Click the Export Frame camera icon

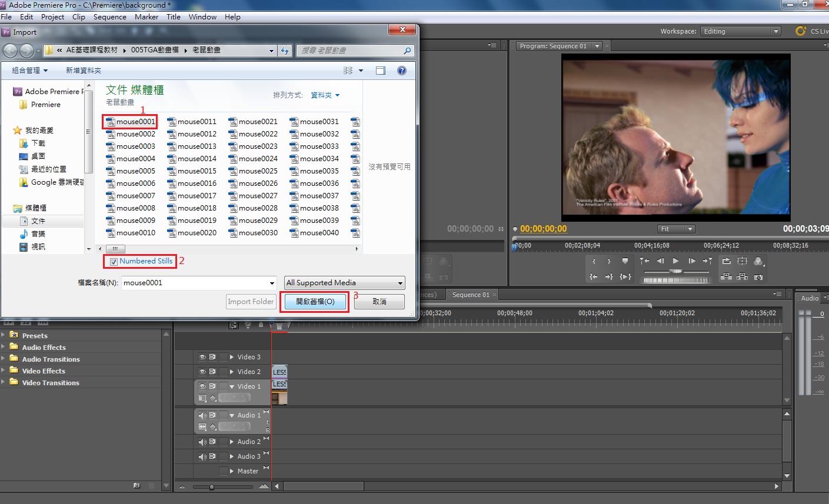(x=758, y=277)
